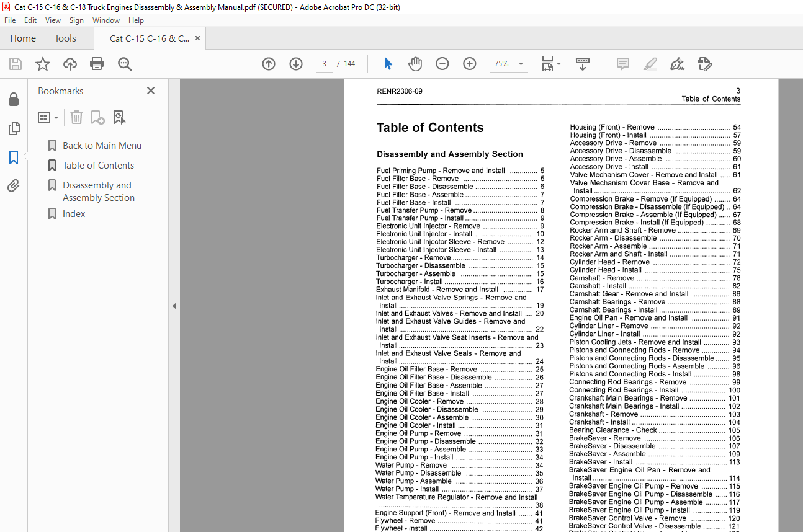Image resolution: width=803 pixels, height=532 pixels.
Task: Close the Cat C-15 document tab
Action: tap(197, 38)
